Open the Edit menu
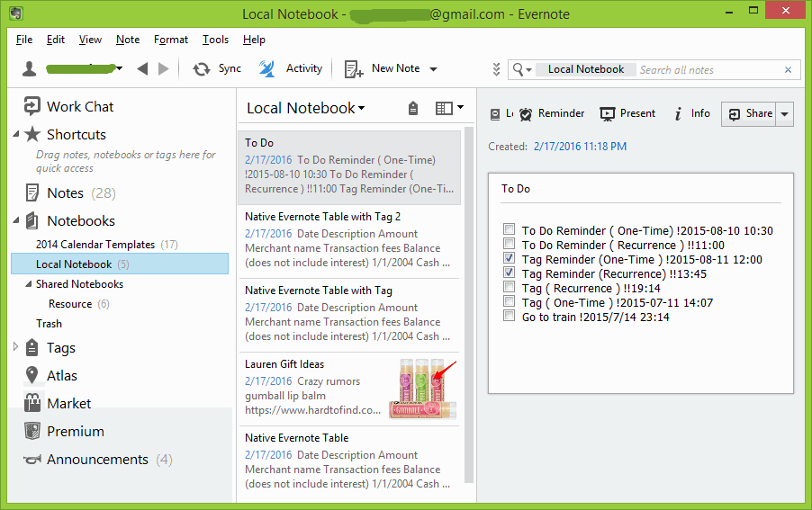 pos(56,40)
